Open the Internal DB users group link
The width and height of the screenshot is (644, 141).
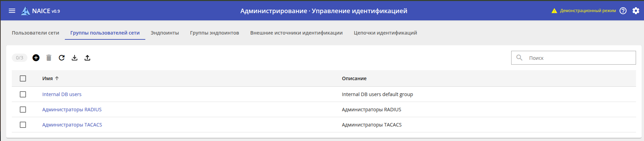tap(62, 94)
